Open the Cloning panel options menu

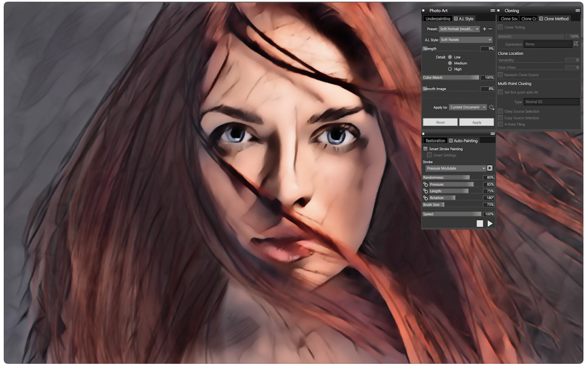(x=577, y=11)
